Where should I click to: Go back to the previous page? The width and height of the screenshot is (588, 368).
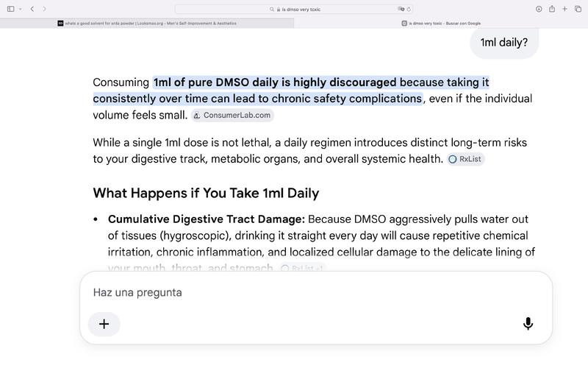tap(32, 9)
